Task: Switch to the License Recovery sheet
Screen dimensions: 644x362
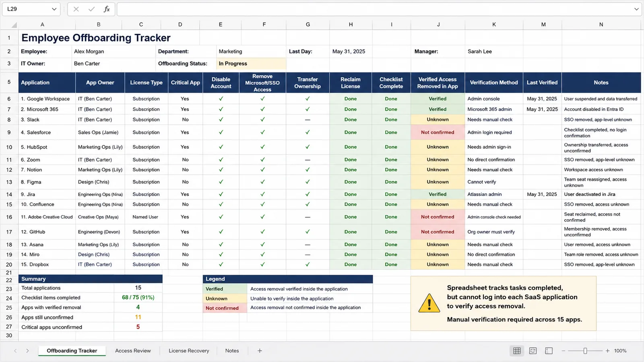Action: click(189, 351)
